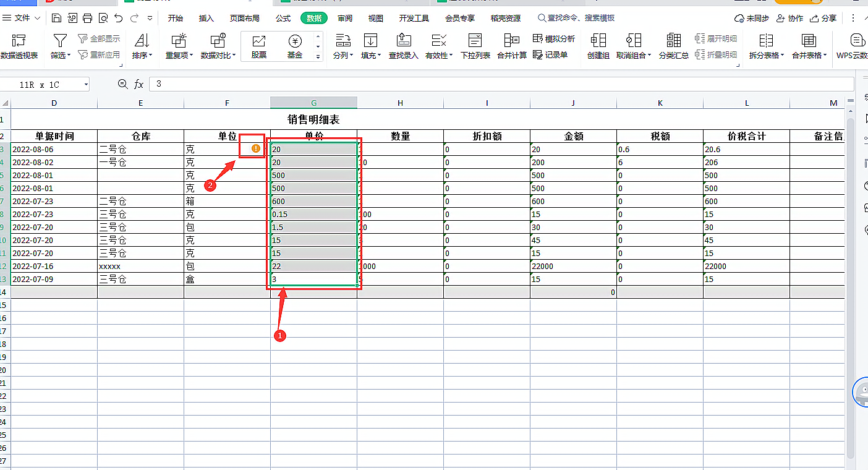Click the zoom magnifier beside fx
The width and height of the screenshot is (868, 470).
(123, 84)
